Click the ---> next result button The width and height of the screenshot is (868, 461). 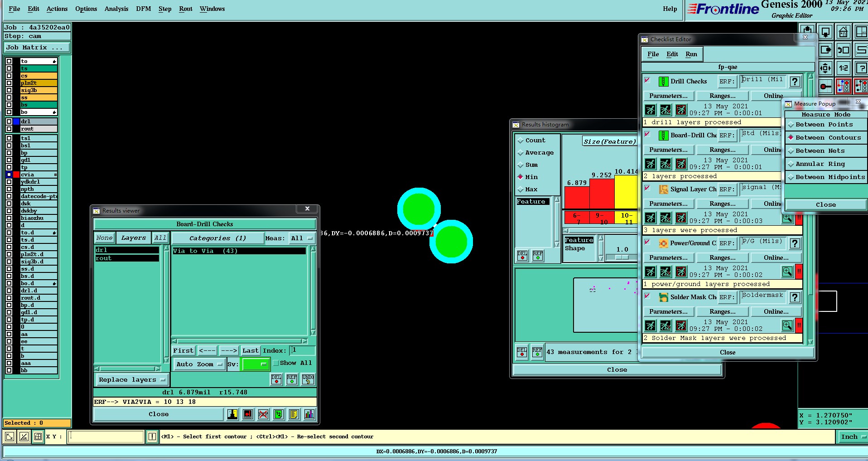pos(229,350)
